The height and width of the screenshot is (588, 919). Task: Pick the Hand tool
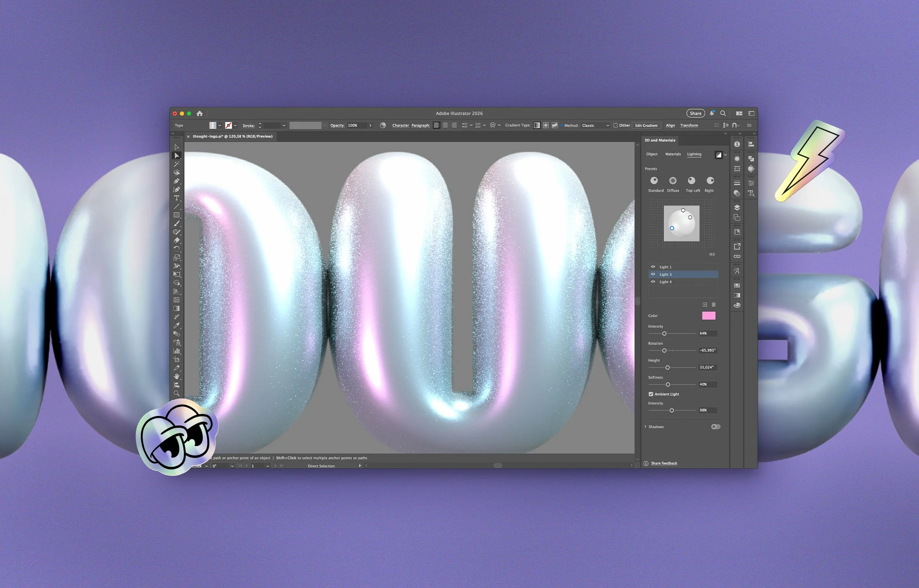176,376
